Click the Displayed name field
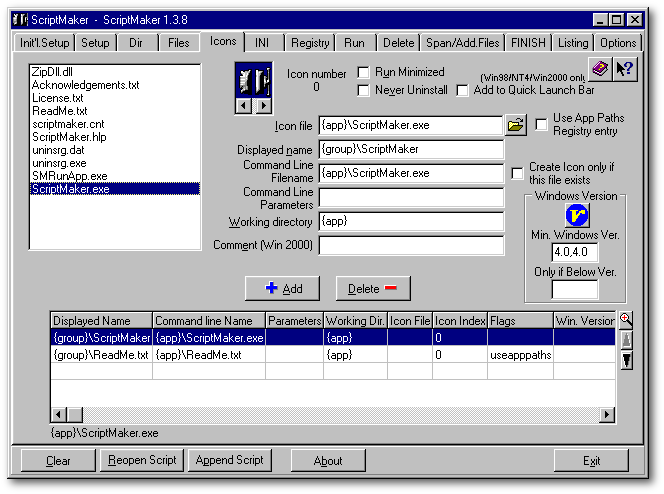 coord(411,149)
